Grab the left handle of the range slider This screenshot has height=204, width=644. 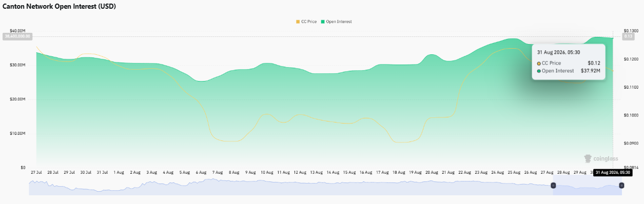point(553,185)
